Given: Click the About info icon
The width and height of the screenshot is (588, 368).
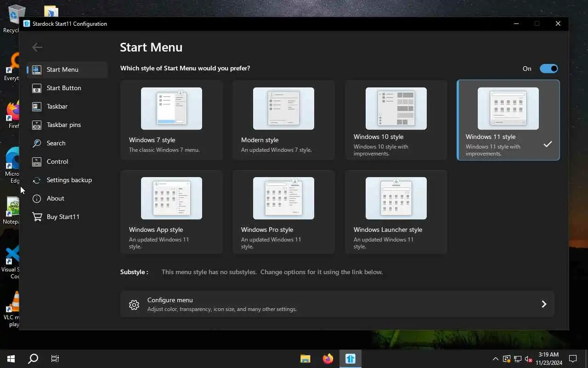Looking at the screenshot, I should tap(37, 198).
